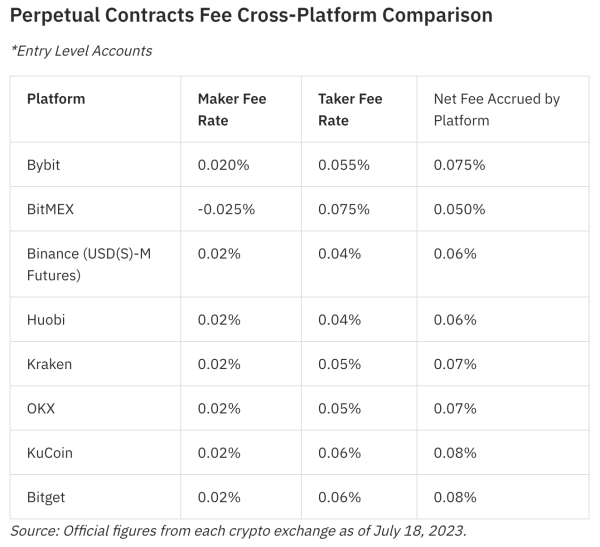Image resolution: width=600 pixels, height=547 pixels.
Task: Click Bybit's 0.075% net fee value
Action: pos(459,164)
